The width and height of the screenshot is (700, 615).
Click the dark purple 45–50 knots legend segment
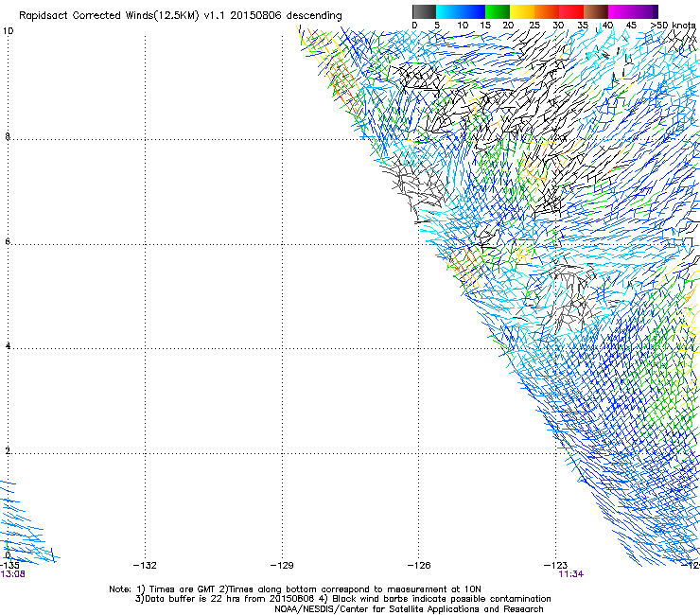point(645,11)
